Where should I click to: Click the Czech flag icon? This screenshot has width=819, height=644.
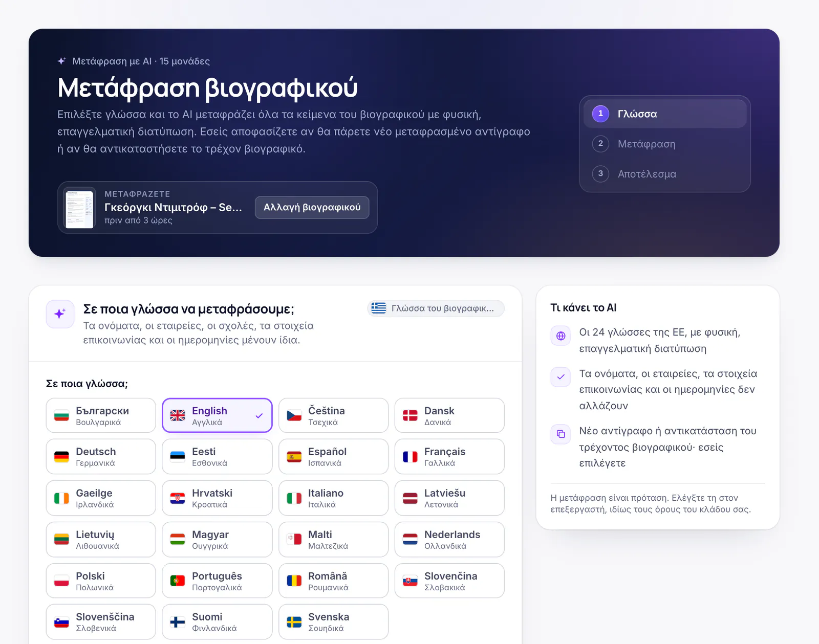tap(294, 415)
